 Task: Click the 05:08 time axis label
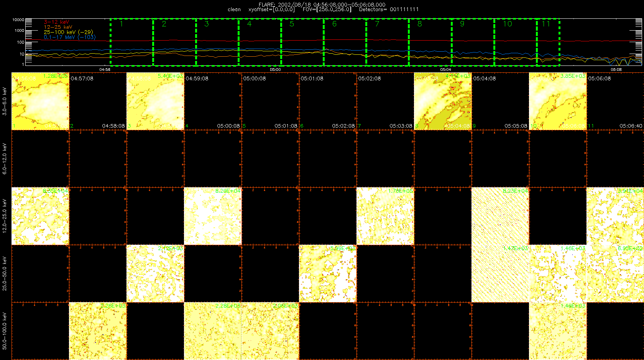(x=616, y=70)
